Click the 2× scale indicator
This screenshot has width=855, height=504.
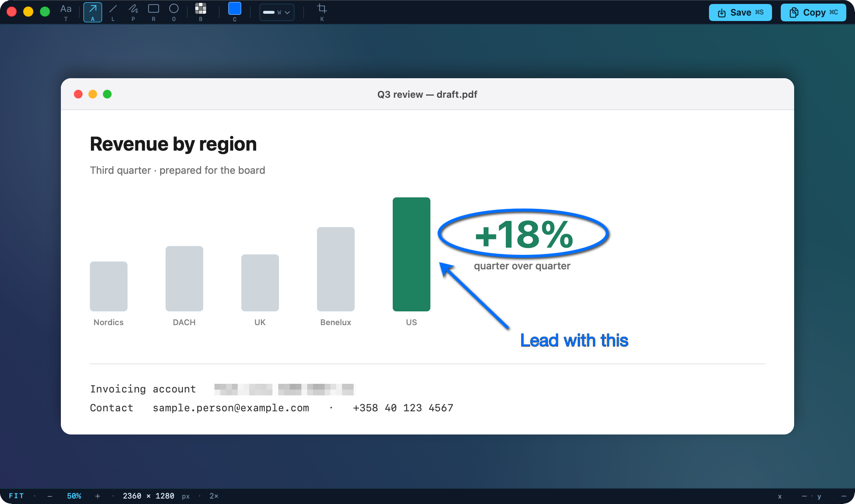214,496
